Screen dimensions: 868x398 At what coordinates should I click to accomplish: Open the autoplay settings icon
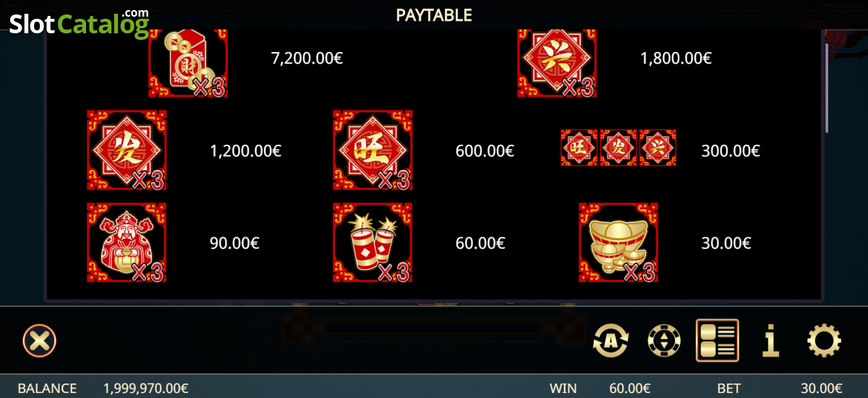tap(611, 340)
